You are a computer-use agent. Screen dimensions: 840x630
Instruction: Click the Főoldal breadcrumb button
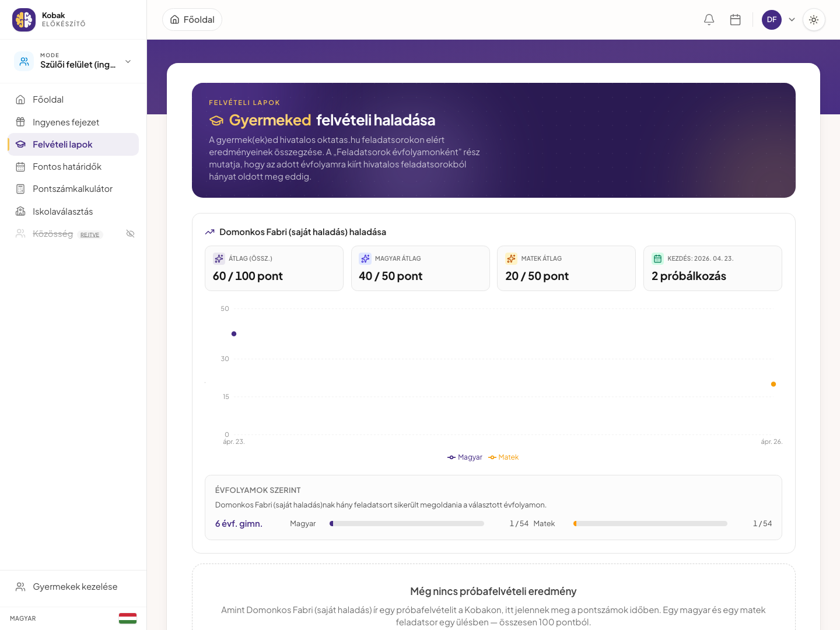(192, 20)
